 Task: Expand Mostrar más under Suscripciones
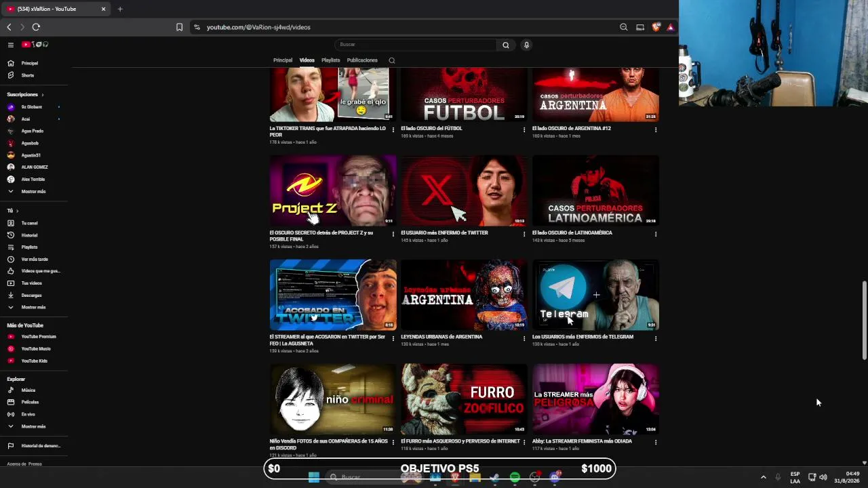[34, 191]
